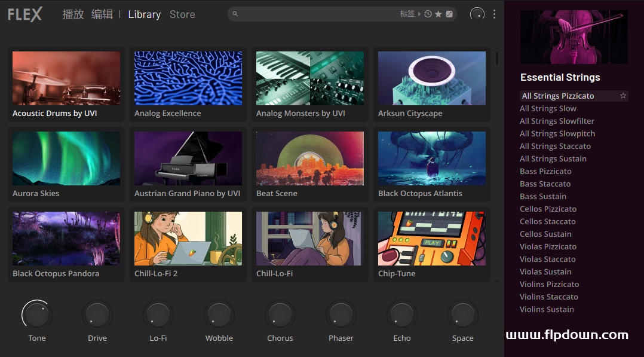This screenshot has height=357, width=644.
Task: Click the library grid scrollbar
Action: point(497,57)
